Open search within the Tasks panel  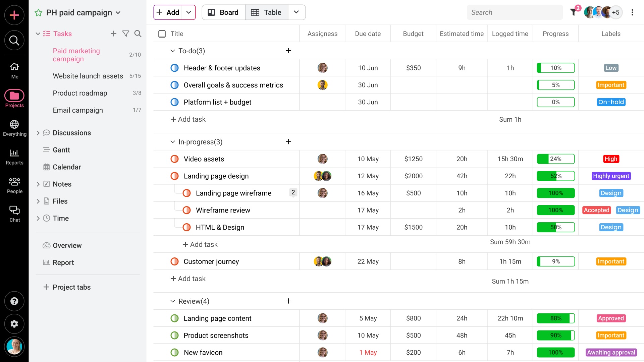coord(138,34)
